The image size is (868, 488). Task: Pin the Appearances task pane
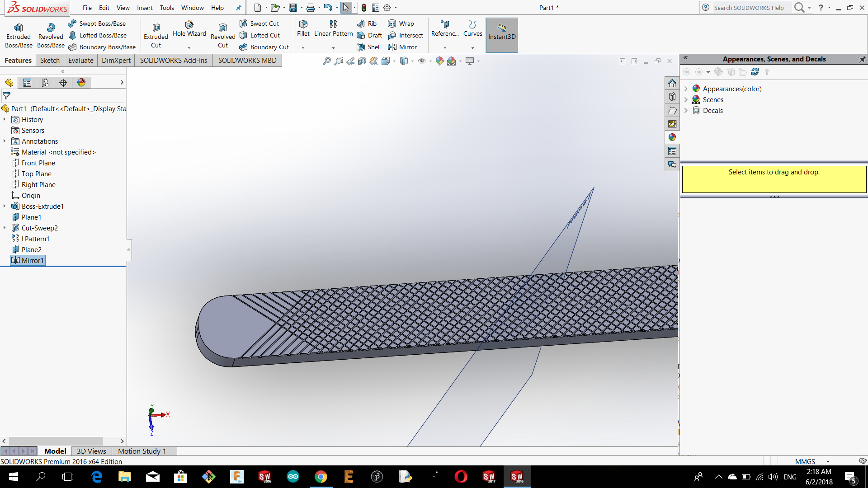[862, 59]
